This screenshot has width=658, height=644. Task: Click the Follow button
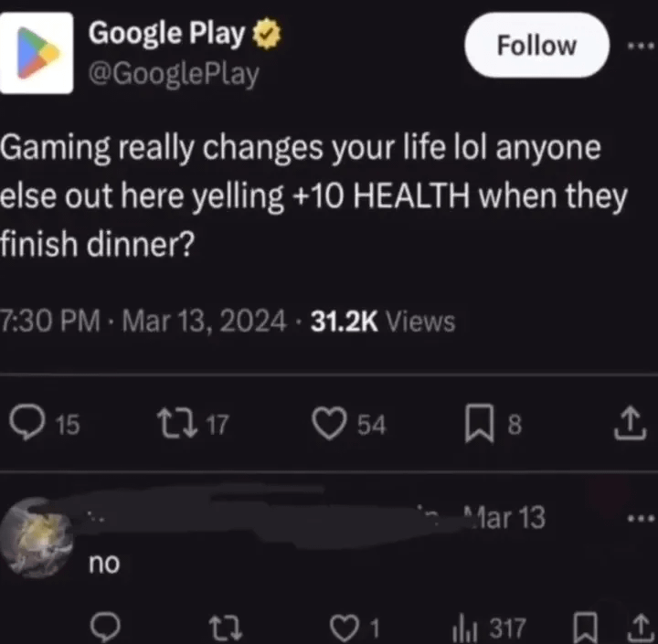point(536,45)
